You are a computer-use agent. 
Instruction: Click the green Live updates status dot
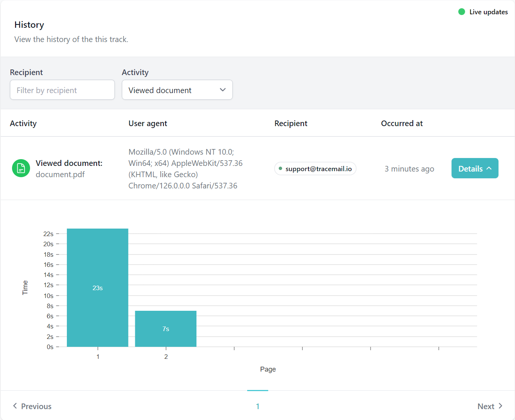(x=462, y=12)
